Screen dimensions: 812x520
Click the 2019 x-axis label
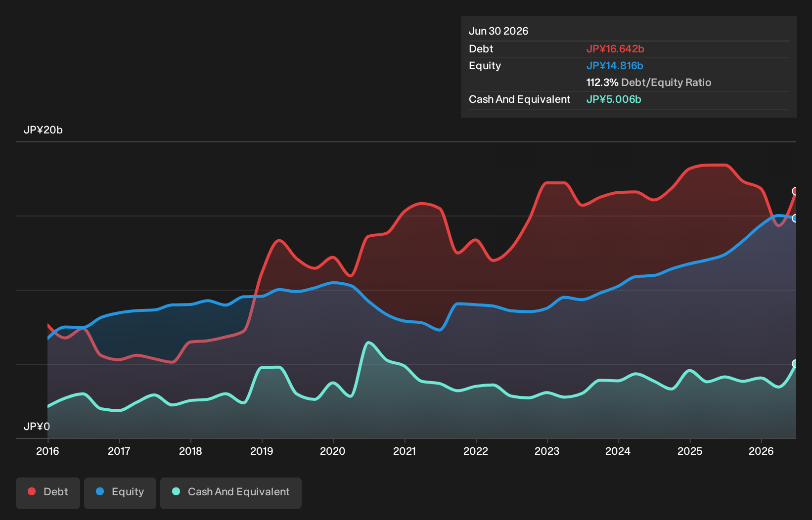coord(262,451)
